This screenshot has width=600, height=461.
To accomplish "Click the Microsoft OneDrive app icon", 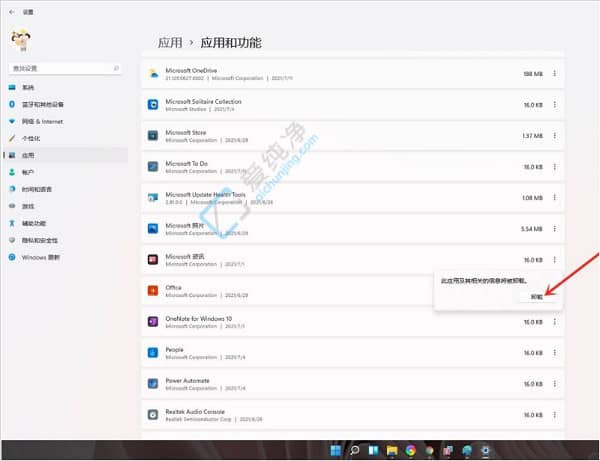I will tap(153, 73).
